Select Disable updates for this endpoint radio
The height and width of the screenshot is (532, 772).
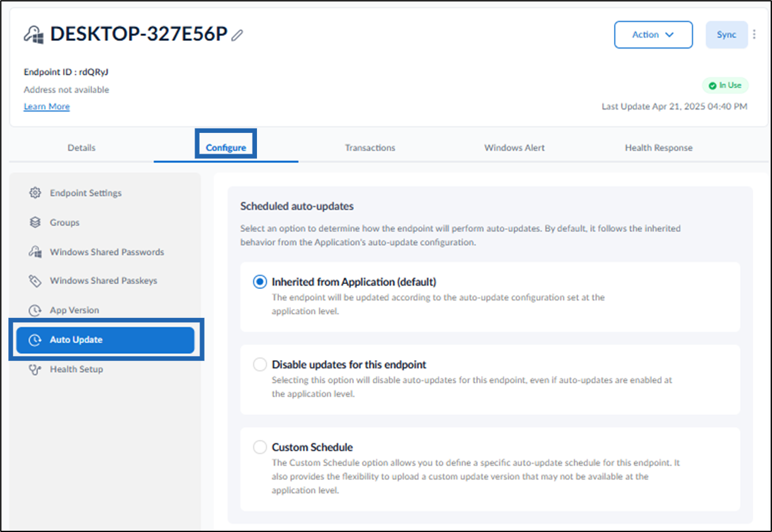259,365
